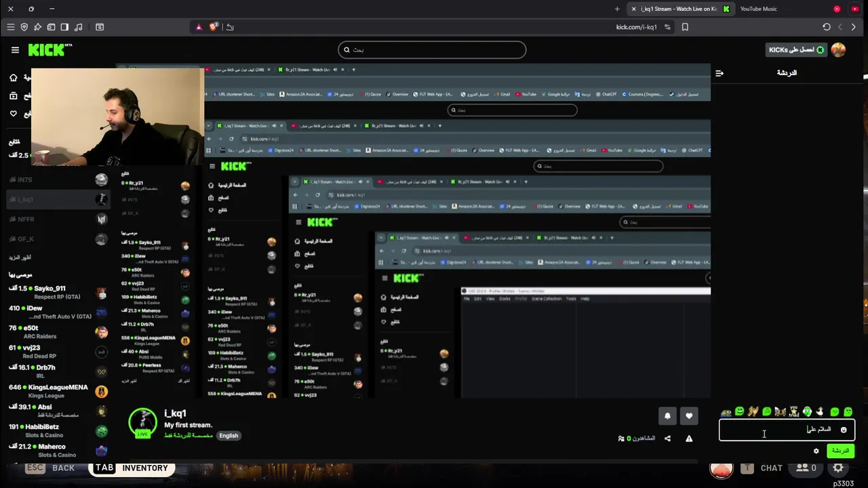Select the headphones green emote

(807, 411)
